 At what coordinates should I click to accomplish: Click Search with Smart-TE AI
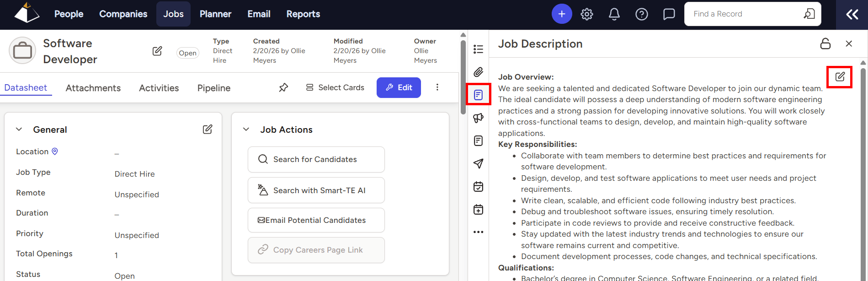(x=316, y=190)
